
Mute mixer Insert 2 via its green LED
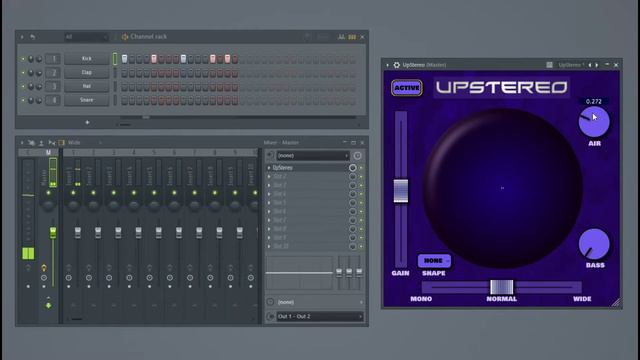tap(93, 193)
